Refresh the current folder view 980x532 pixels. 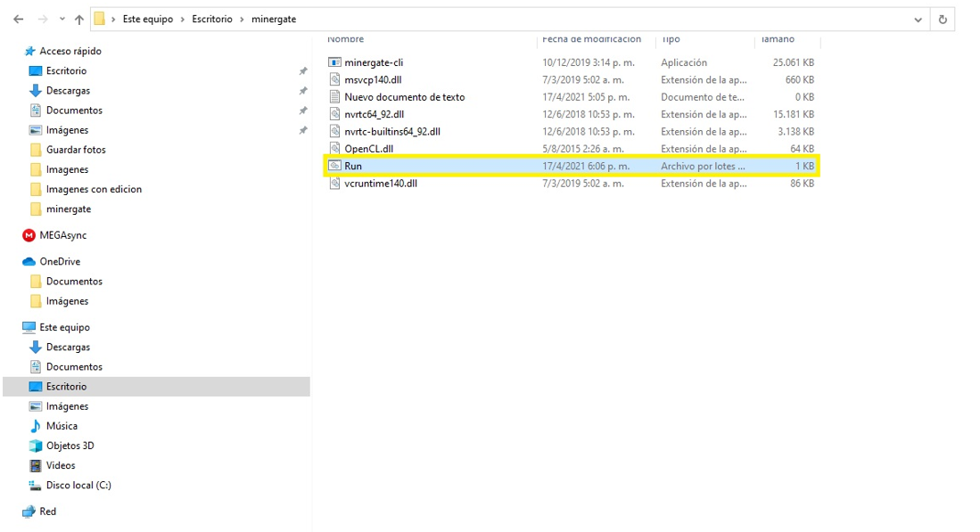pos(943,19)
